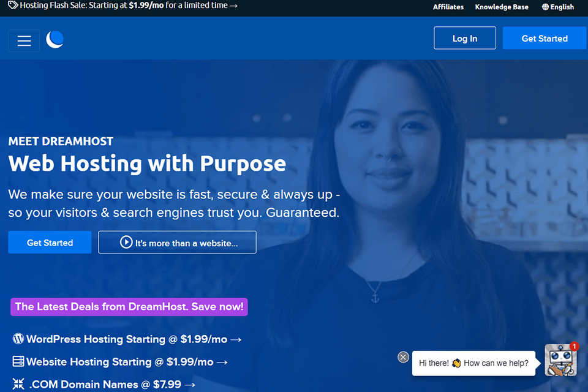Click the domain icon beside .COM Domain Names
Screen dimensions: 588x392
(x=18, y=384)
